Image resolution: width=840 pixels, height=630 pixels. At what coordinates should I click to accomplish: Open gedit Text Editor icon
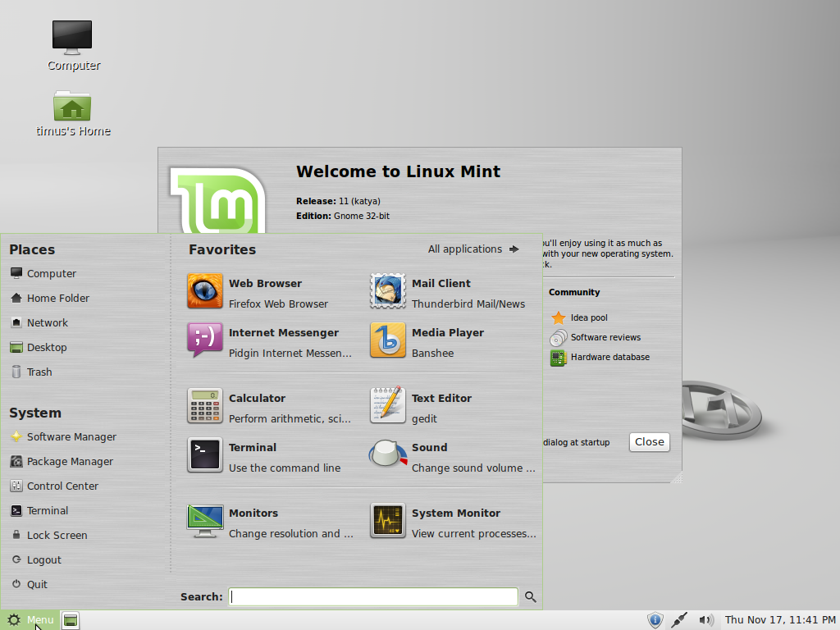click(388, 405)
